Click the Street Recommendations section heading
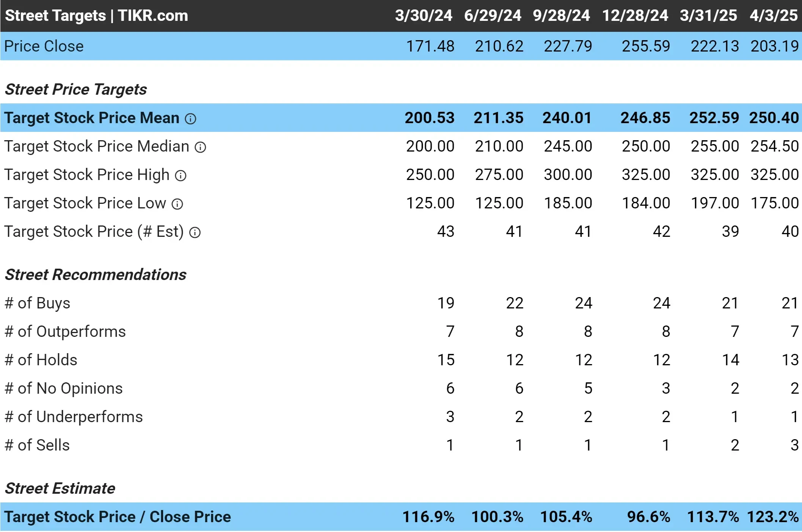This screenshot has width=802, height=532. [x=96, y=275]
